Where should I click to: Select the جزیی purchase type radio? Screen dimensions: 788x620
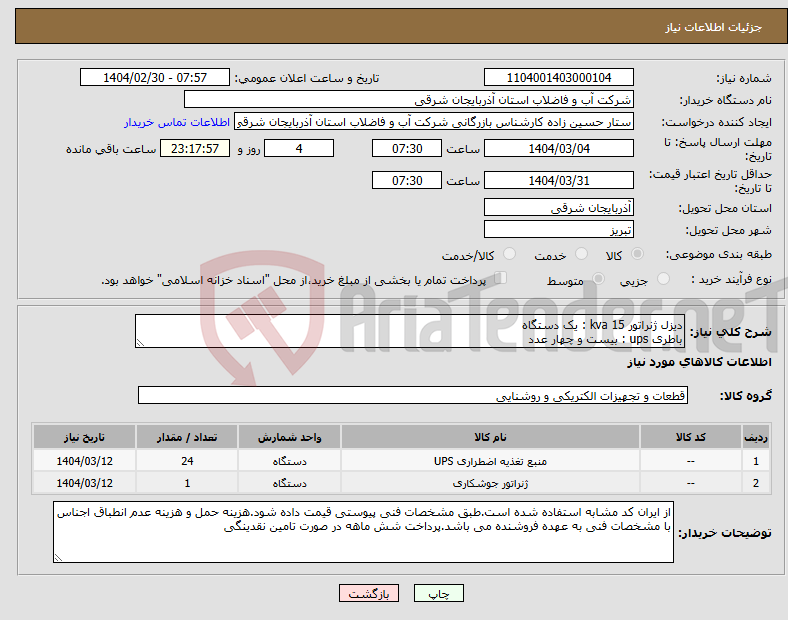663,279
